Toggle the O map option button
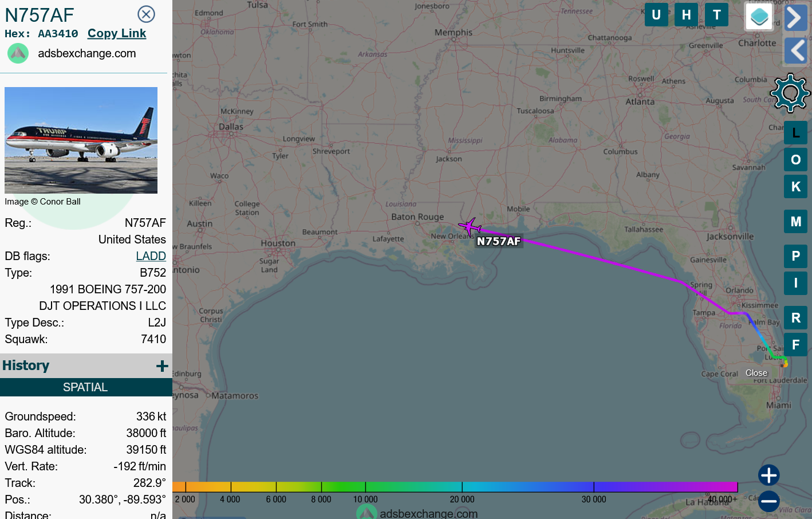 tap(795, 160)
